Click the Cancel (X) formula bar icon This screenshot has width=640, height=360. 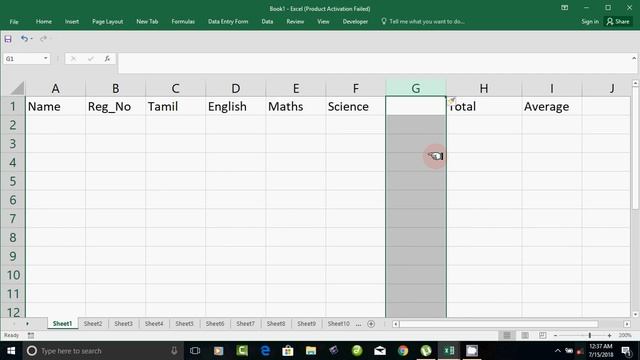pyautogui.click(x=73, y=59)
